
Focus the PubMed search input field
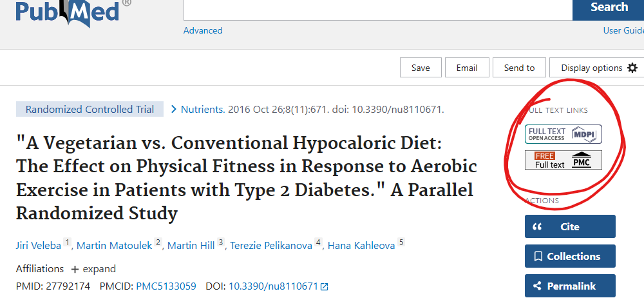(x=378, y=9)
